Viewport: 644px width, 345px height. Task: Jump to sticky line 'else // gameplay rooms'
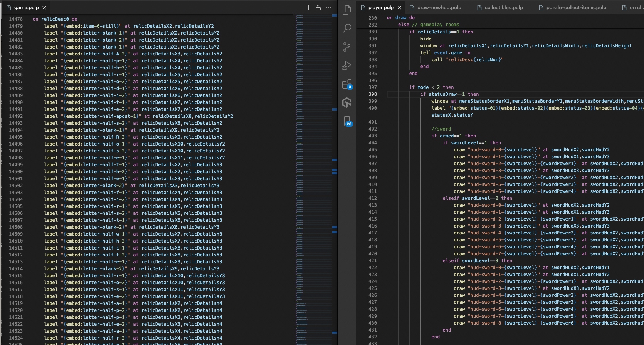coord(428,25)
